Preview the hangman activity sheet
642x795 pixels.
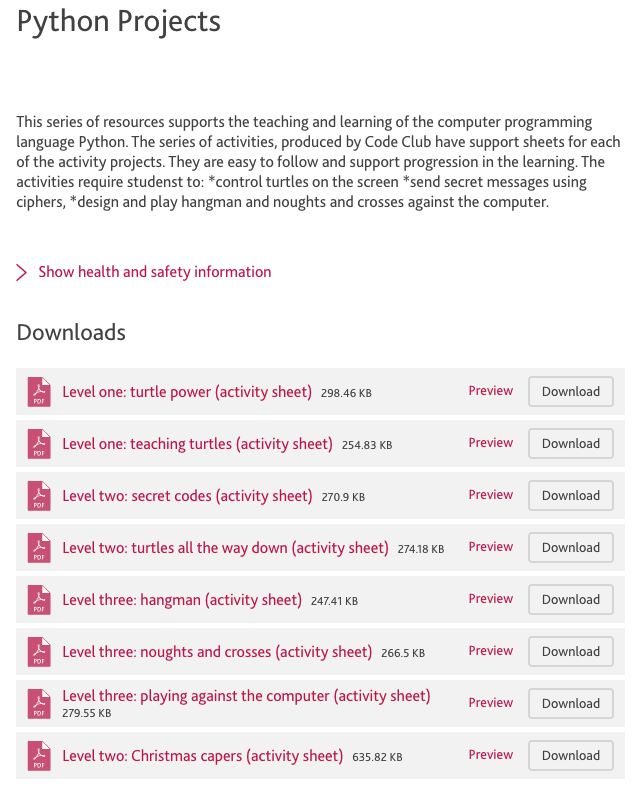(x=490, y=599)
